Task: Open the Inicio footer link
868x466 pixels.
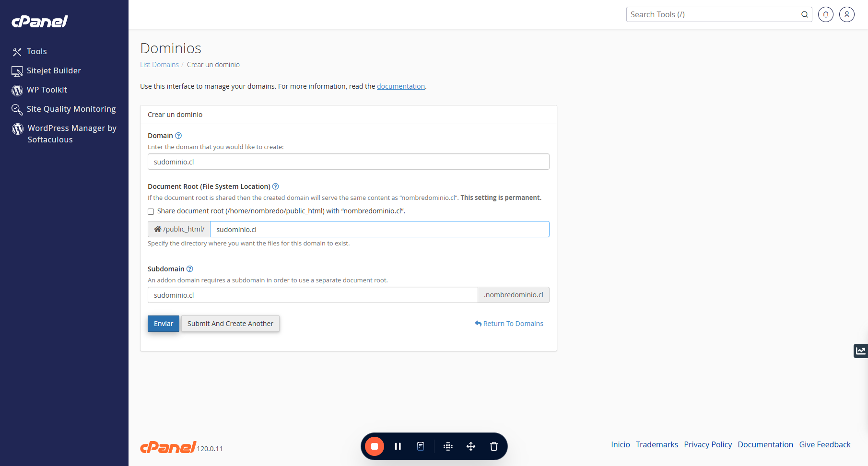Action: [621, 444]
